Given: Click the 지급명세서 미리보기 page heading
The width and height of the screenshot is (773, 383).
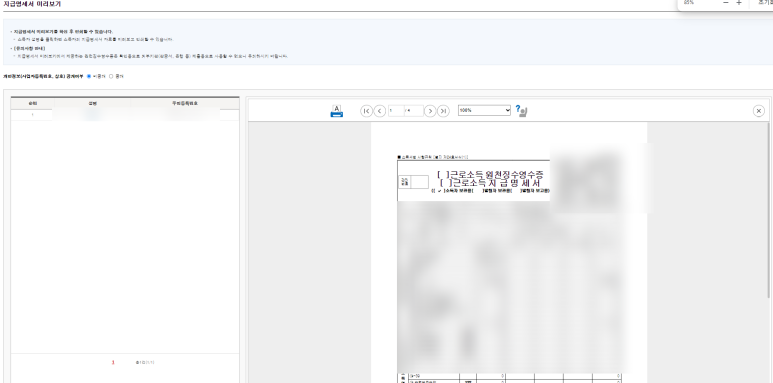Looking at the screenshot, I should tap(32, 4).
